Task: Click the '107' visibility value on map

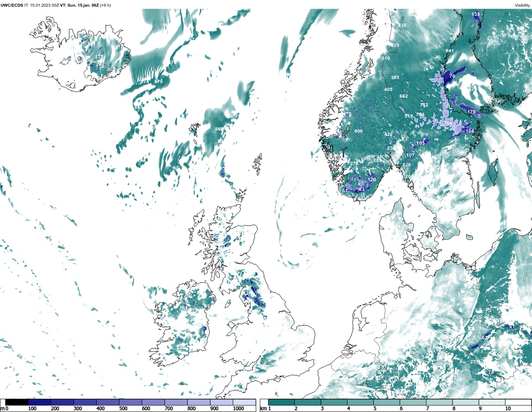Action: [x=411, y=155]
